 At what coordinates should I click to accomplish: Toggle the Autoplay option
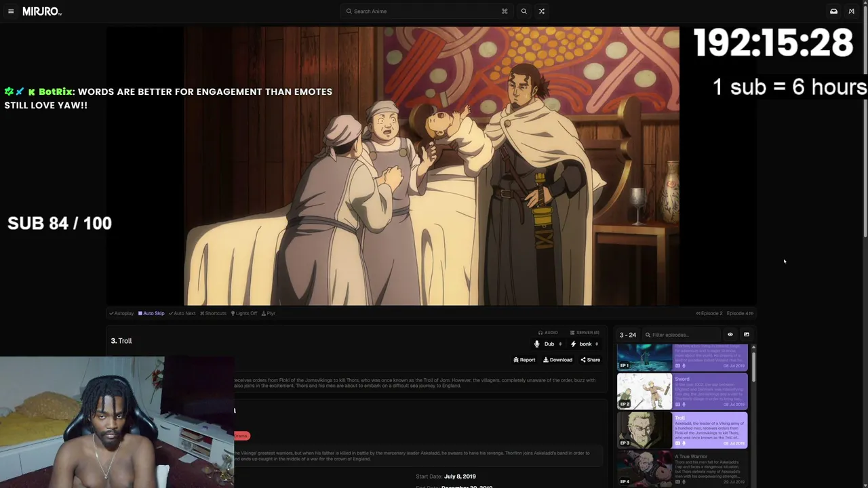pyautogui.click(x=121, y=313)
